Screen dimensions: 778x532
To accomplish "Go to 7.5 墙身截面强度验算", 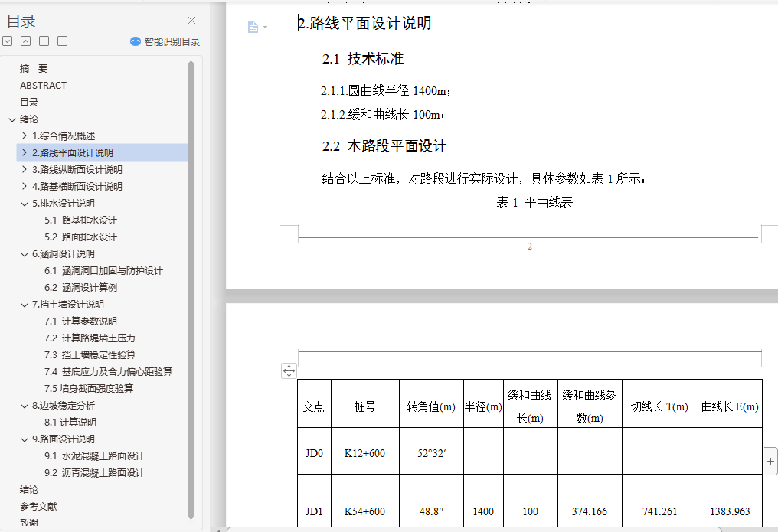I will (89, 389).
